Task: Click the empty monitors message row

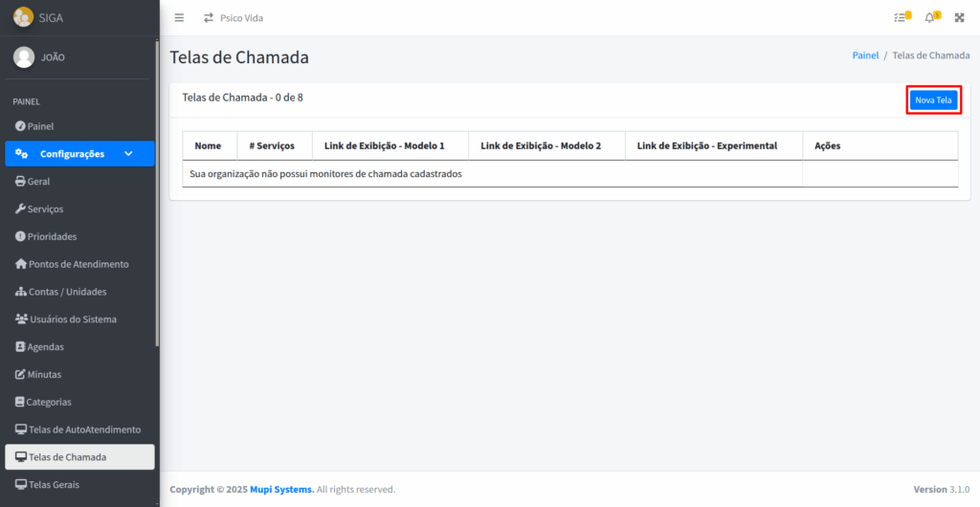Action: point(570,173)
